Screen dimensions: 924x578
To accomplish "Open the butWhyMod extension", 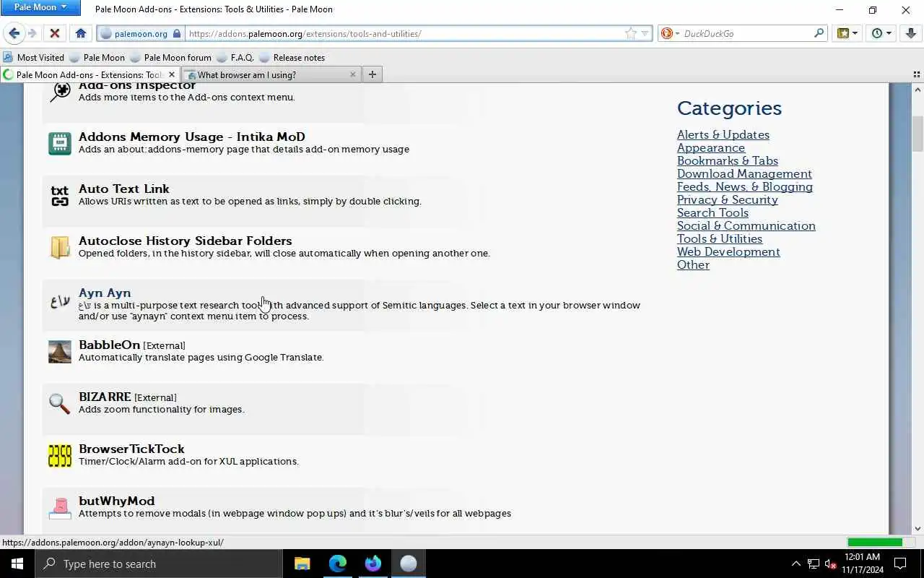I will (x=116, y=501).
